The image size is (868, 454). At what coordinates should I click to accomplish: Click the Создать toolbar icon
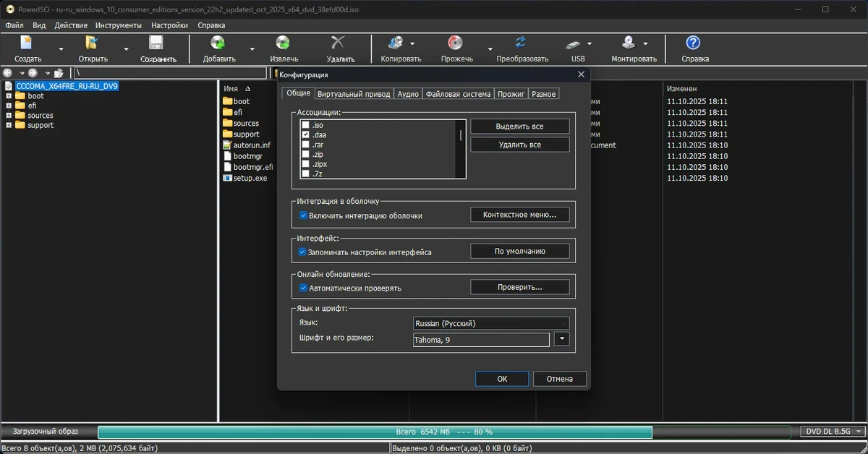pyautogui.click(x=27, y=43)
